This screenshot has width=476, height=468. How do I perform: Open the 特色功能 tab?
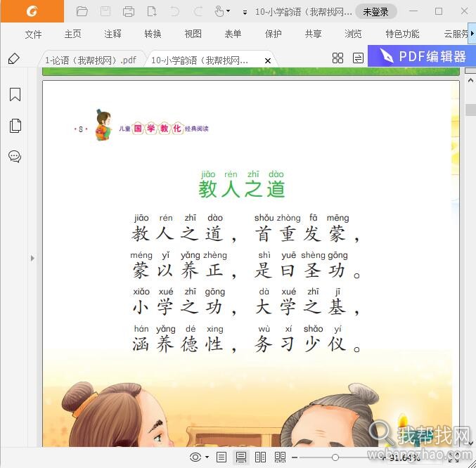(x=403, y=34)
